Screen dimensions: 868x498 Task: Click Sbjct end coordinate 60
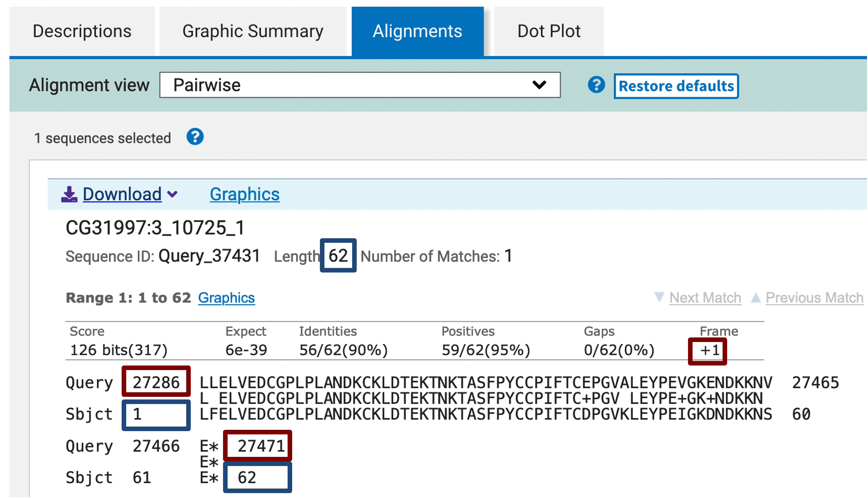[x=801, y=414]
